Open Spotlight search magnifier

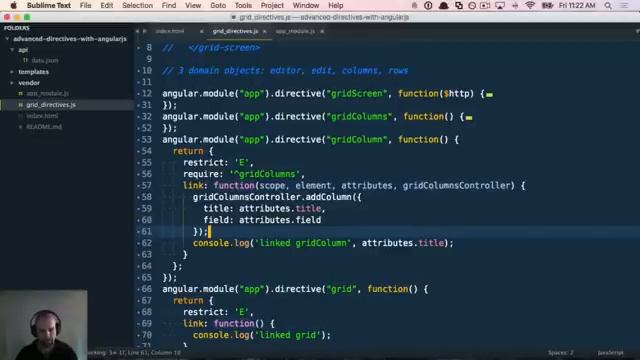point(608,5)
